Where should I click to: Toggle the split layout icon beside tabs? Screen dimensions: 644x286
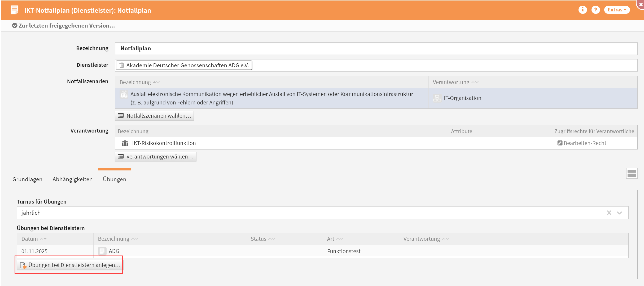coord(632,174)
